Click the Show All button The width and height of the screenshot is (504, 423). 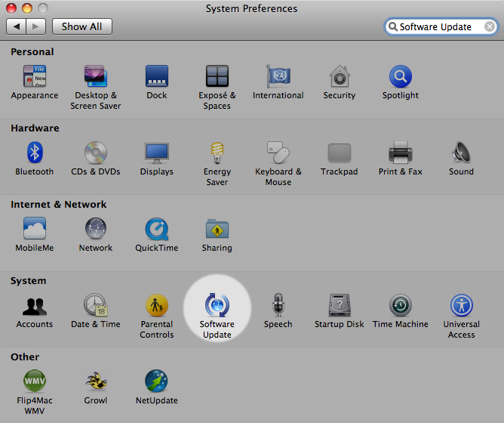click(82, 26)
